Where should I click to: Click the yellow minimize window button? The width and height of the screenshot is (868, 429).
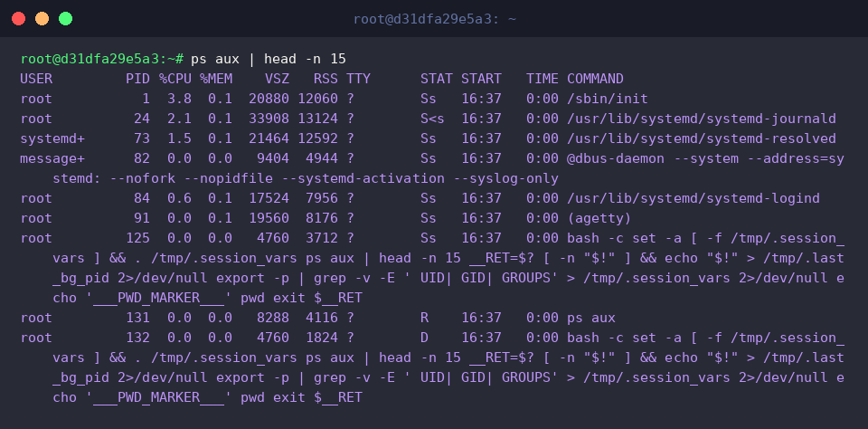pyautogui.click(x=42, y=19)
